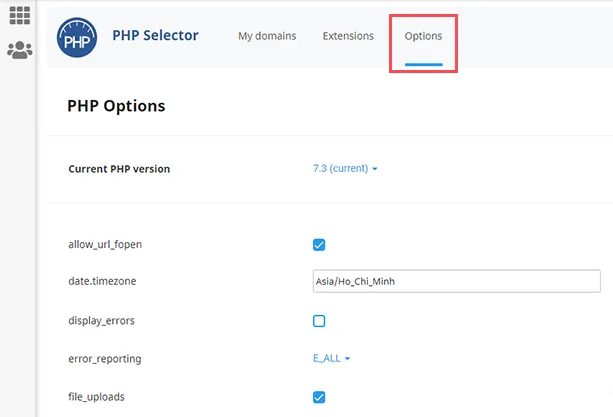Viewport: 613px width, 417px height.
Task: Enable the display_errors checkbox
Action: pyautogui.click(x=319, y=321)
